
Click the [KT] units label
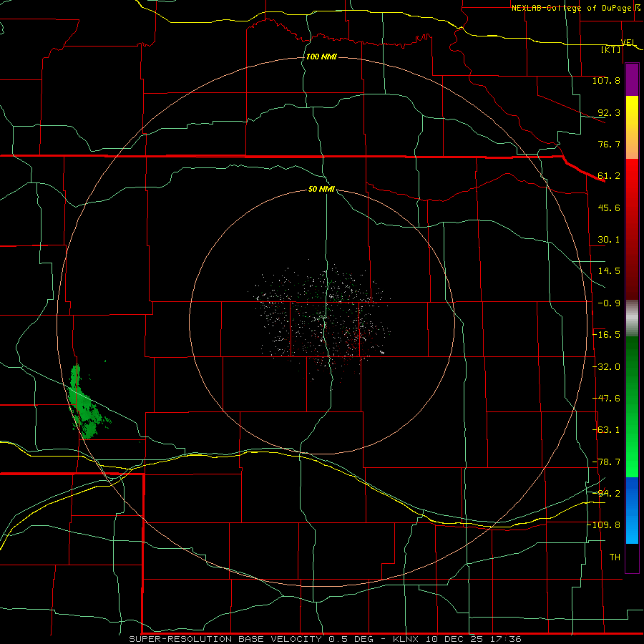611,49
